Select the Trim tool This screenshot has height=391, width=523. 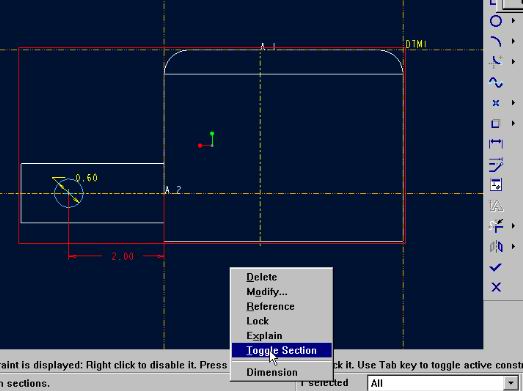coord(496,226)
